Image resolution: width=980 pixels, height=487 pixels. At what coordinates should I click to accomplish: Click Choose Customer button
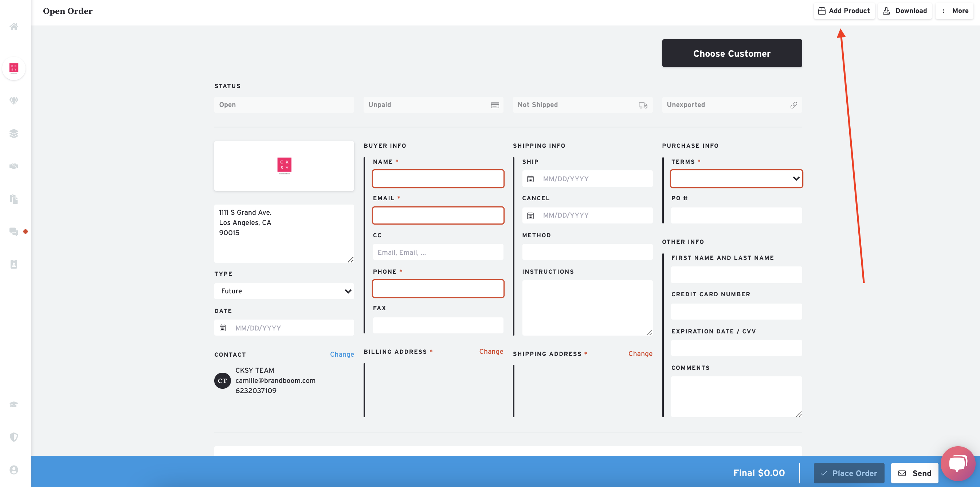tap(732, 53)
